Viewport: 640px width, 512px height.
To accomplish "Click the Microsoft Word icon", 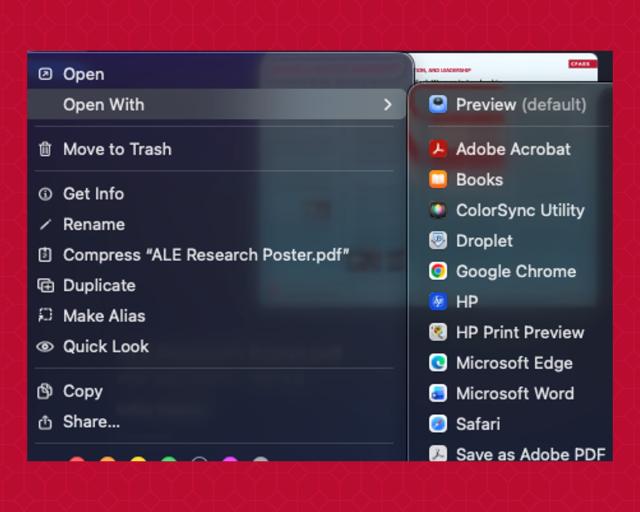I will [x=438, y=393].
